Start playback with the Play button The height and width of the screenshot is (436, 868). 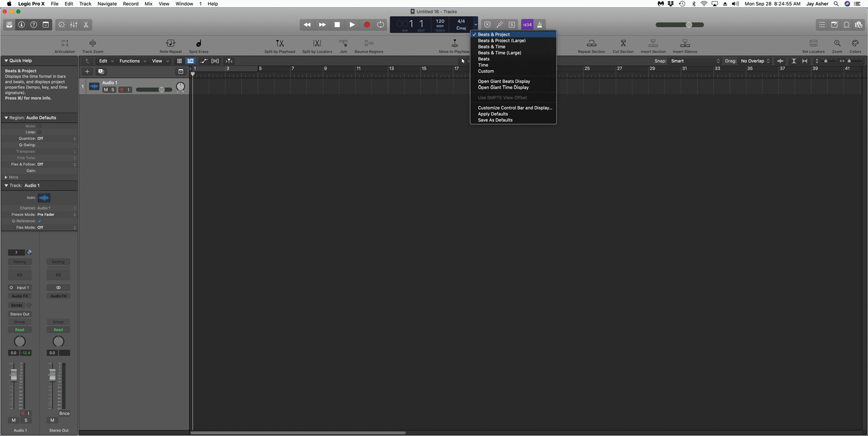[352, 25]
